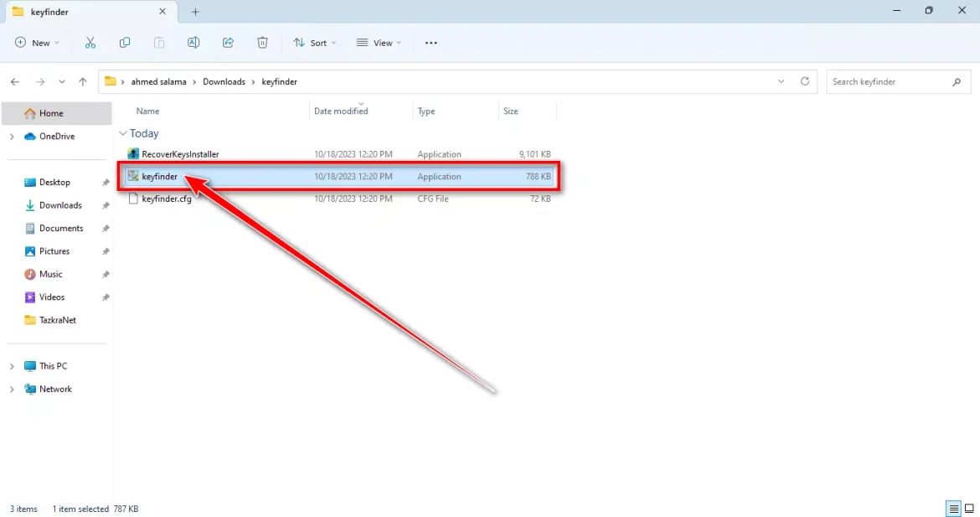Click the Paste clipboard icon
This screenshot has width=980, height=517.
159,43
